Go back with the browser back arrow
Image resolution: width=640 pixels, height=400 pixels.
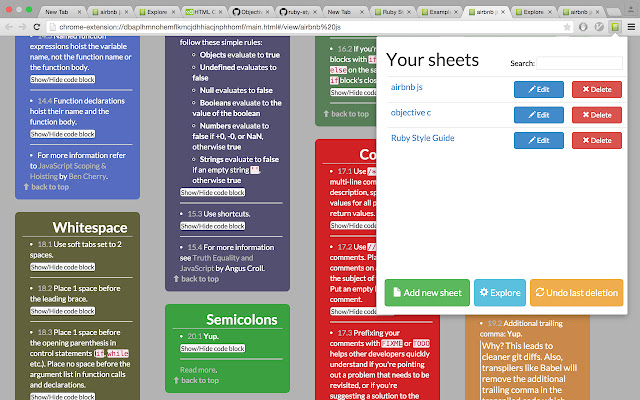(x=9, y=27)
